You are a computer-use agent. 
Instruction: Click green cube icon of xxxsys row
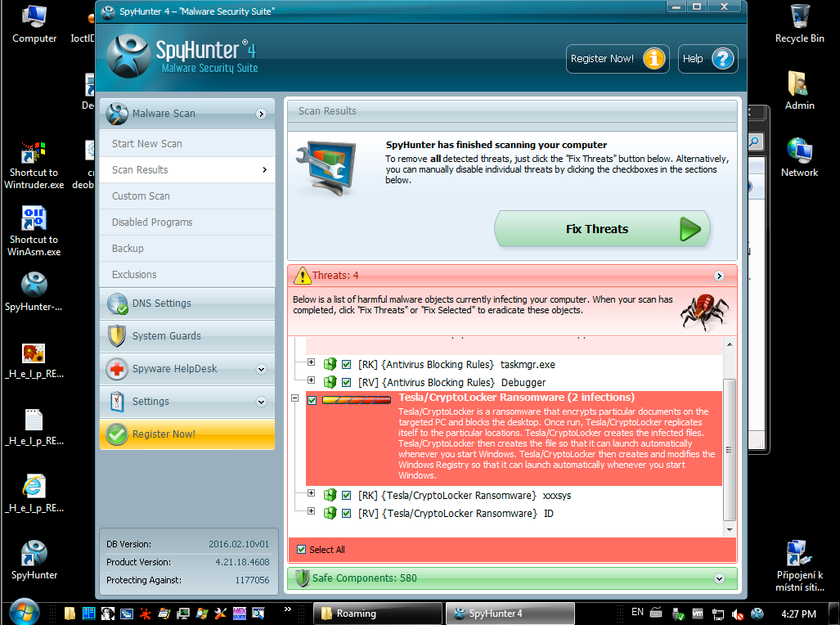330,495
